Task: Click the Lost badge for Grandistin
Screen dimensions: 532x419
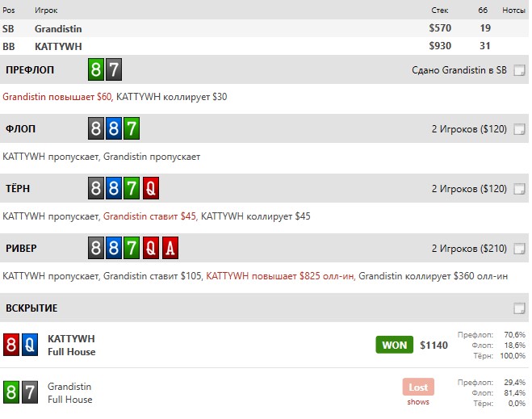Action: click(418, 387)
